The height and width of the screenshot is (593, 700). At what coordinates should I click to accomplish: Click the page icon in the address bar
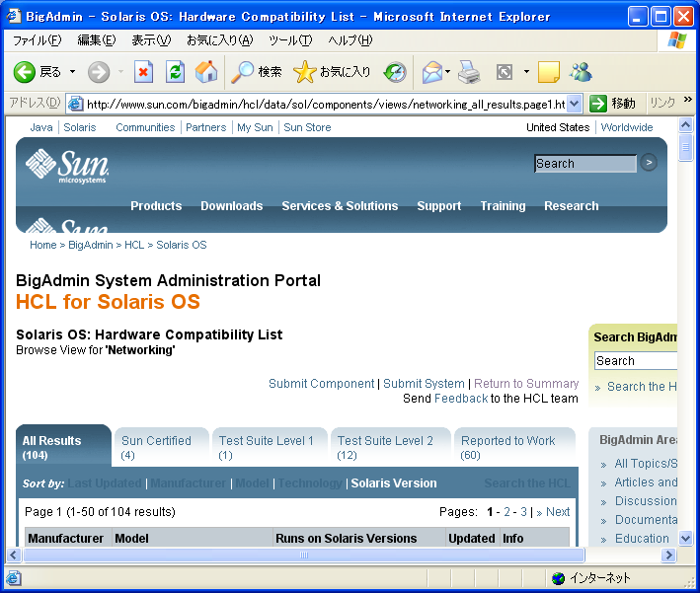[75, 104]
